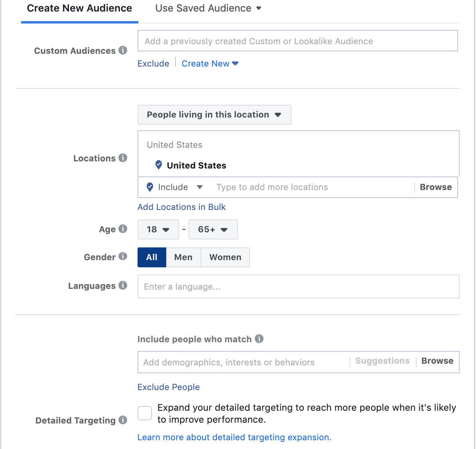Select Men as the target gender
Viewport: 476px width, 449px height.
coord(183,257)
